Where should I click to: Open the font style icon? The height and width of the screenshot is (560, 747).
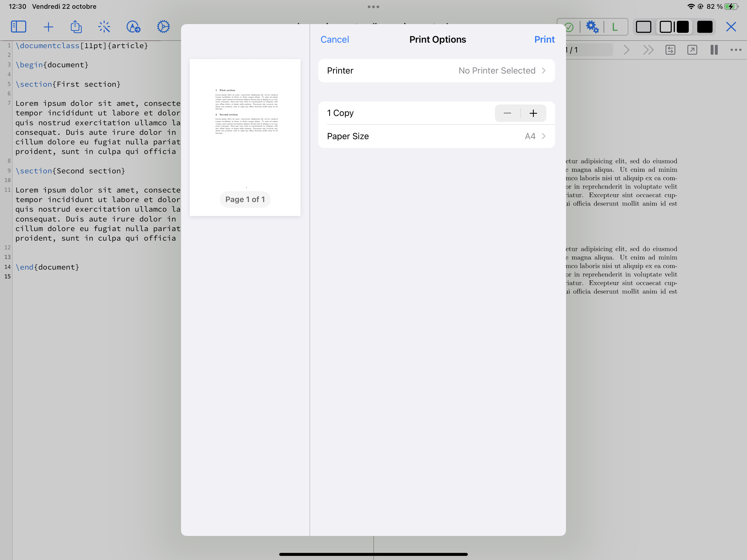(x=133, y=27)
